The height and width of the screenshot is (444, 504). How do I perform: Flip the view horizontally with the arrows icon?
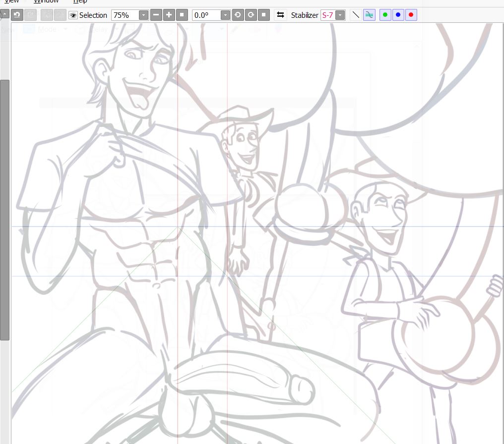(x=280, y=15)
